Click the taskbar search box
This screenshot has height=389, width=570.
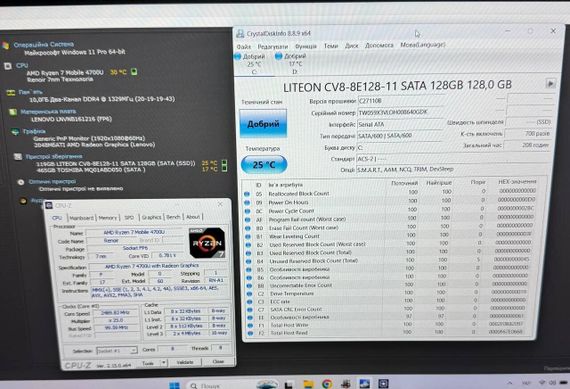[x=220, y=386]
